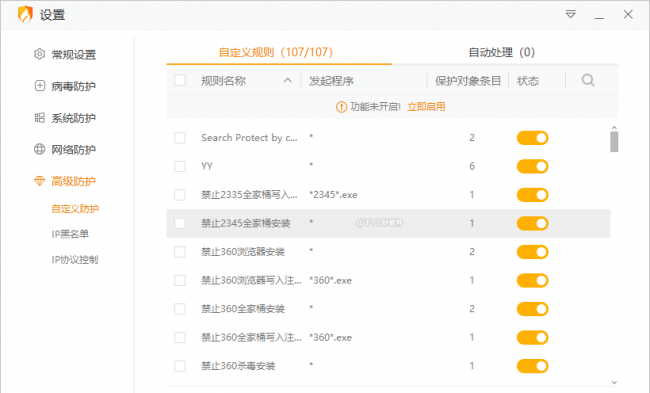Click the *2345*.exe program cell

[x=333, y=195]
